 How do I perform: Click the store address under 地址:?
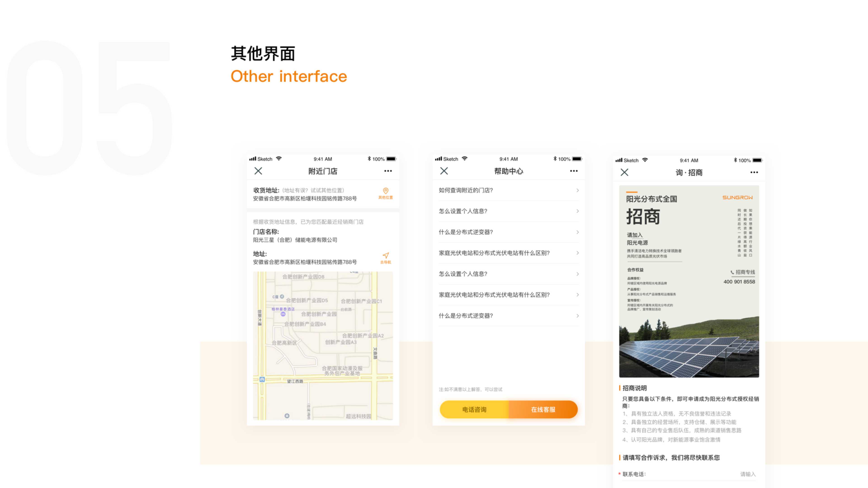click(x=305, y=262)
